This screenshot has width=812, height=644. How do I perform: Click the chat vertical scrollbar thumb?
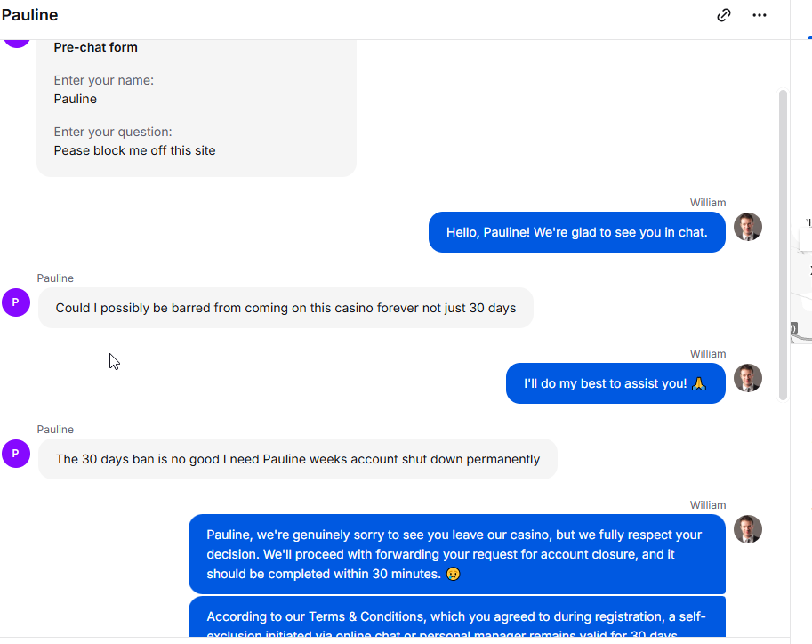783,246
